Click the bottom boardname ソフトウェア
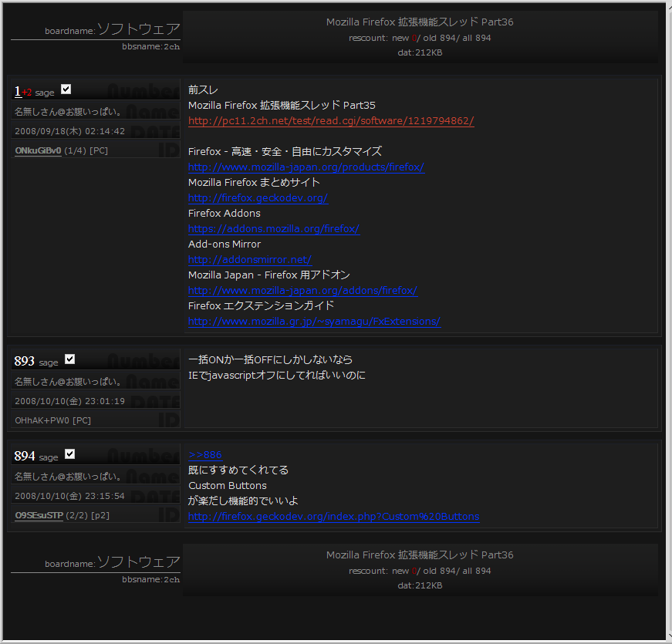 138,561
